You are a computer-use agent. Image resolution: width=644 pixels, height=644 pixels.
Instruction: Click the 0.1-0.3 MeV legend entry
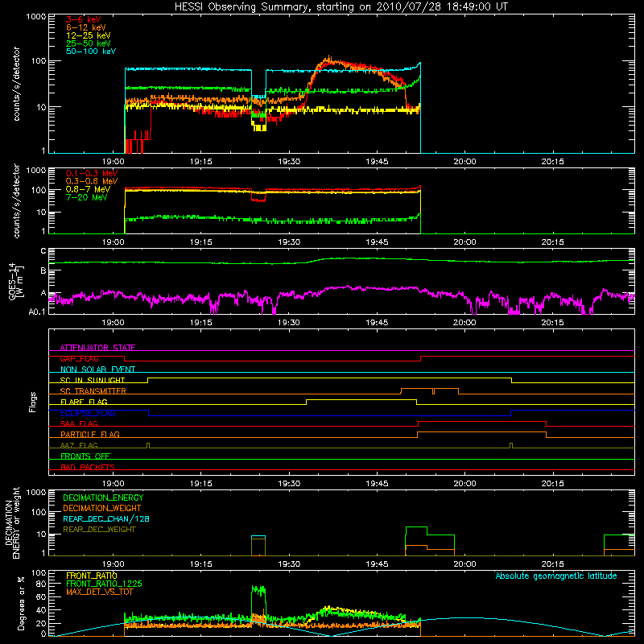coord(92,174)
